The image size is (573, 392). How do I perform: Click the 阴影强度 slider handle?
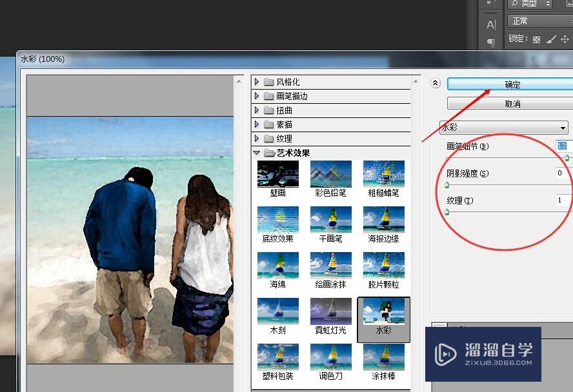click(447, 185)
